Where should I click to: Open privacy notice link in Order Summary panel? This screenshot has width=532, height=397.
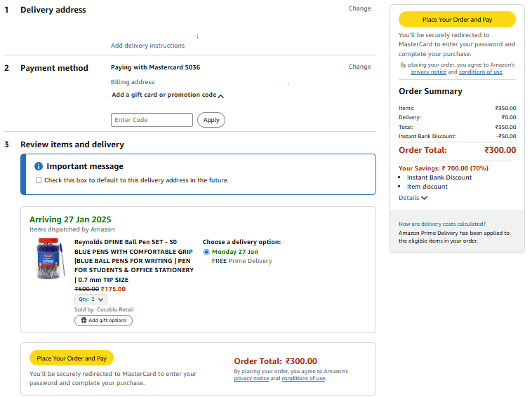(x=429, y=72)
